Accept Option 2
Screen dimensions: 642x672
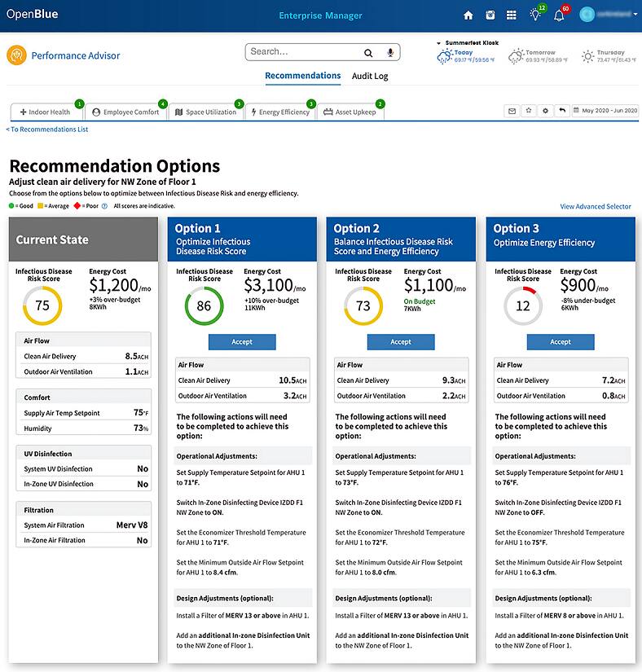(401, 342)
